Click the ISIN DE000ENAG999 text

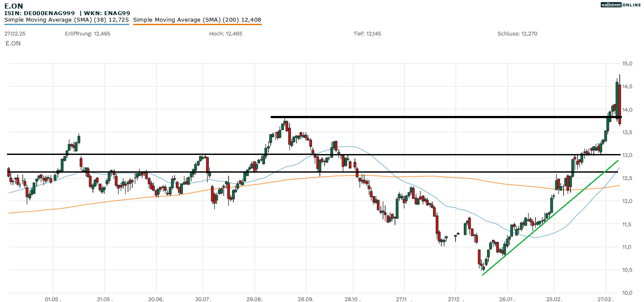pyautogui.click(x=40, y=13)
